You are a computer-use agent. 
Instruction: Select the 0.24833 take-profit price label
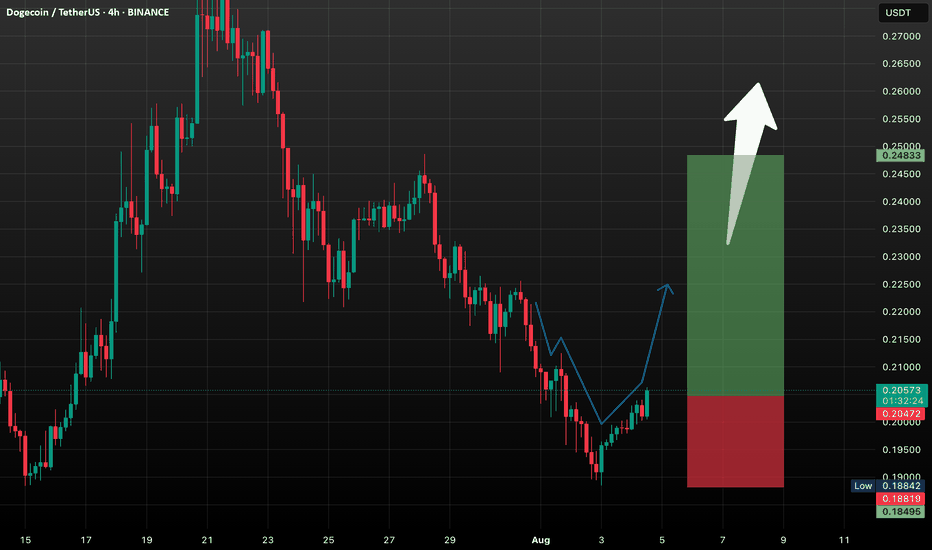click(x=901, y=156)
